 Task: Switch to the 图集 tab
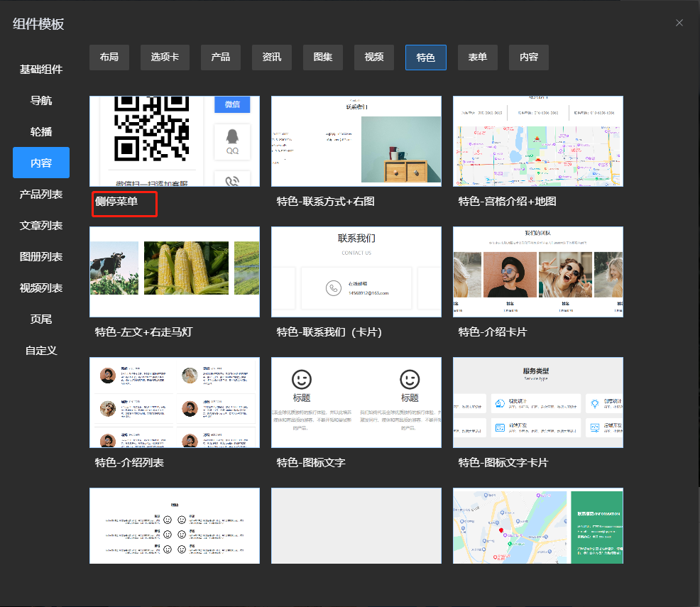click(323, 57)
